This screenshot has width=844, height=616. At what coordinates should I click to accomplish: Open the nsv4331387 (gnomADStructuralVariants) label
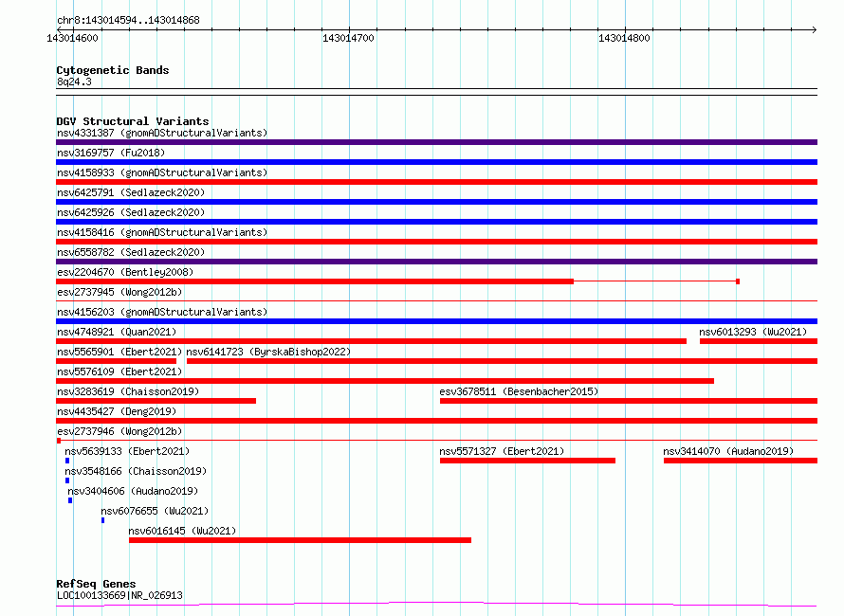[162, 133]
